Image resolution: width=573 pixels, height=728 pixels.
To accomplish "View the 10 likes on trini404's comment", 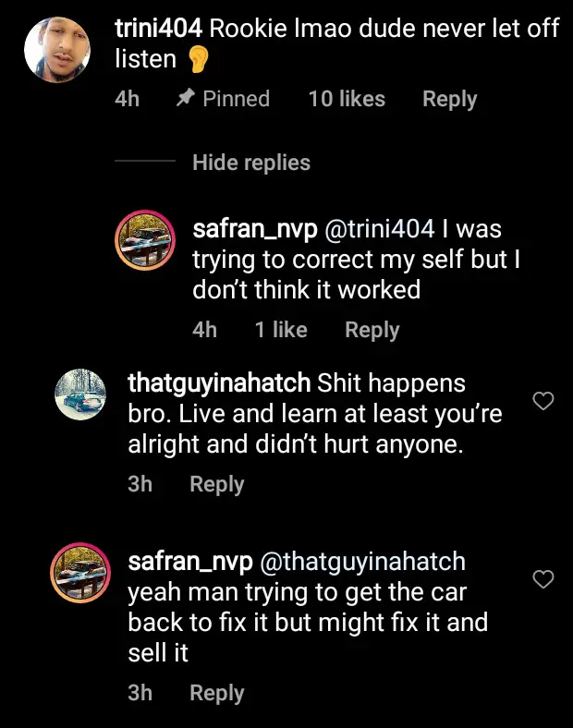I will [x=347, y=99].
